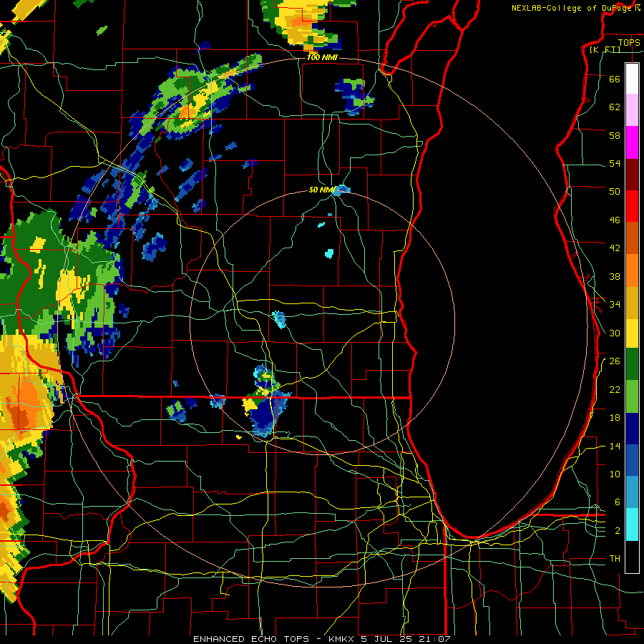
Task: Click the legend value 38
Action: pos(615,277)
